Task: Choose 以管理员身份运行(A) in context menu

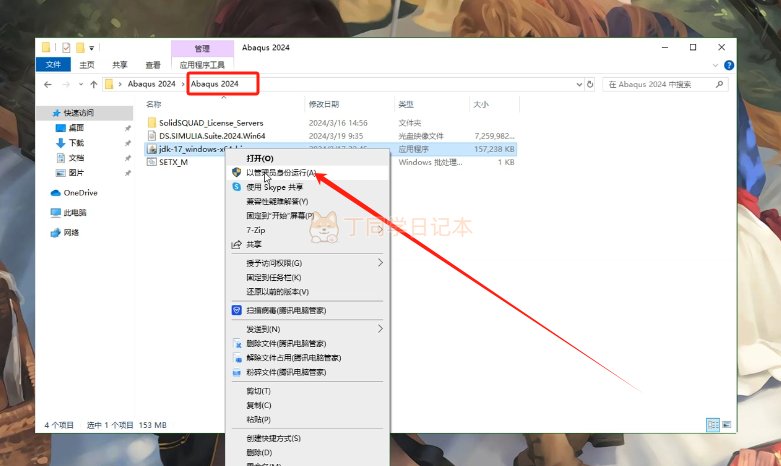Action: pos(280,173)
